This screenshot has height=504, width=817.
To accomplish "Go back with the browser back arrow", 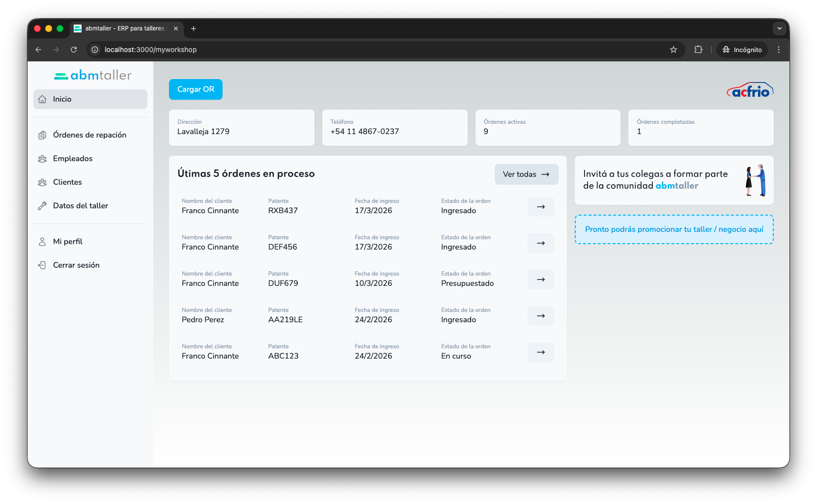I will [38, 50].
